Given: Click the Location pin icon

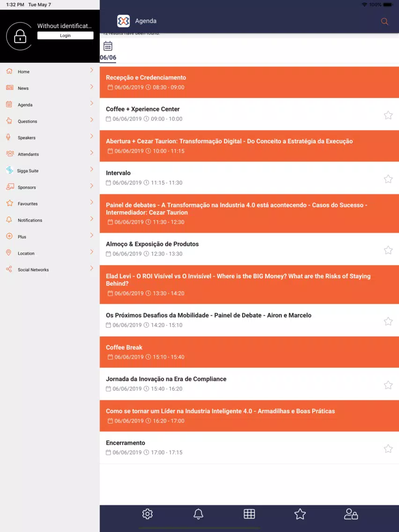Looking at the screenshot, I should coord(9,253).
